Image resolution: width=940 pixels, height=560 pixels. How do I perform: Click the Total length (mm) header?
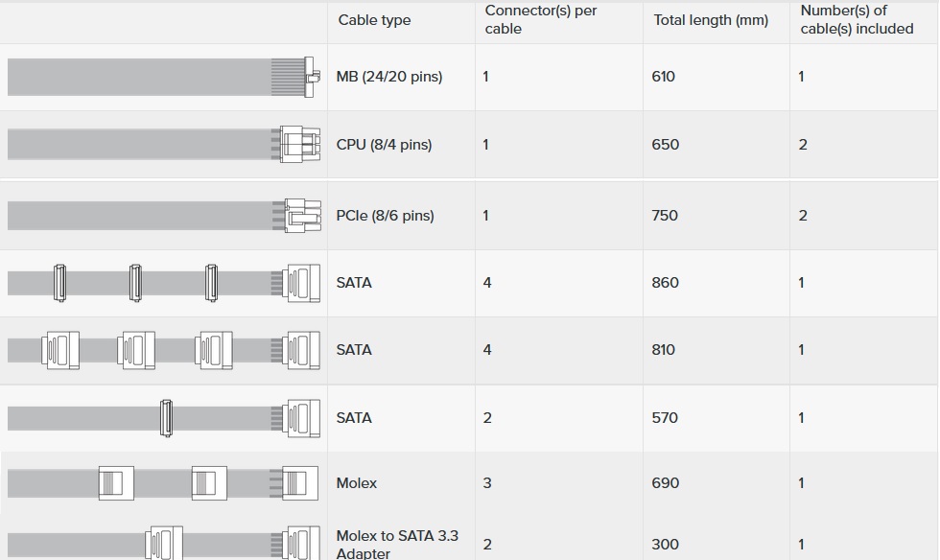point(711,20)
